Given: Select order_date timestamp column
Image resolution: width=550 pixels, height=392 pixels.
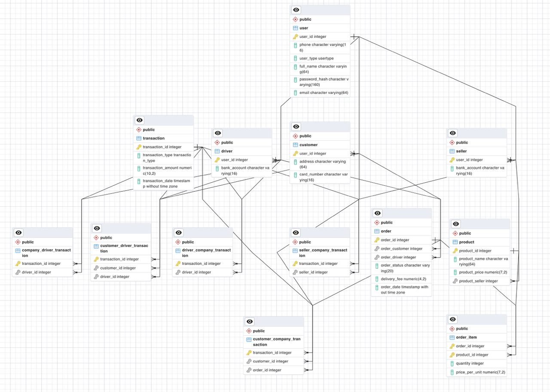Looking at the screenshot, I should (x=401, y=290).
